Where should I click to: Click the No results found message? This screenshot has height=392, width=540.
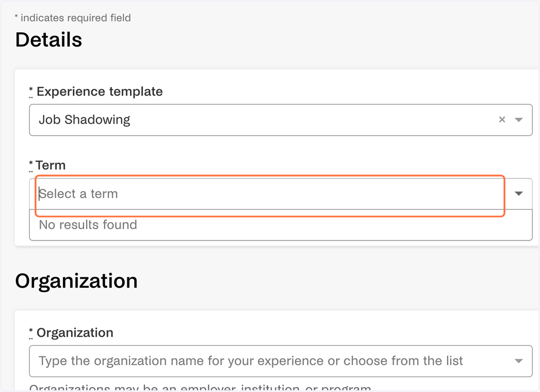coord(88,224)
